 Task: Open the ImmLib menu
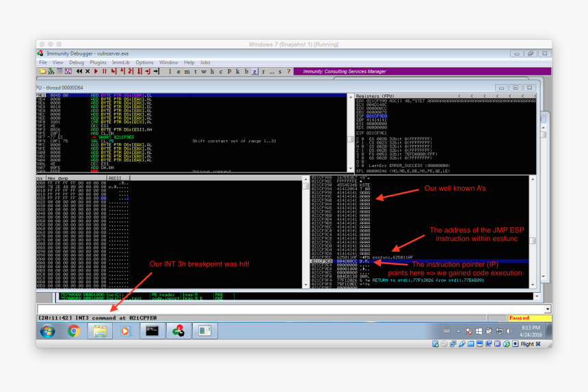[x=121, y=62]
